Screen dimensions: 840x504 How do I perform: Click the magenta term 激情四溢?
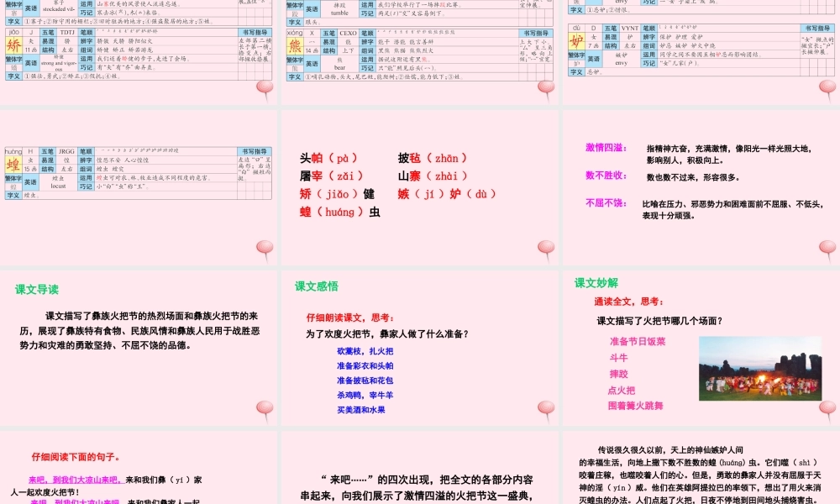pos(606,148)
